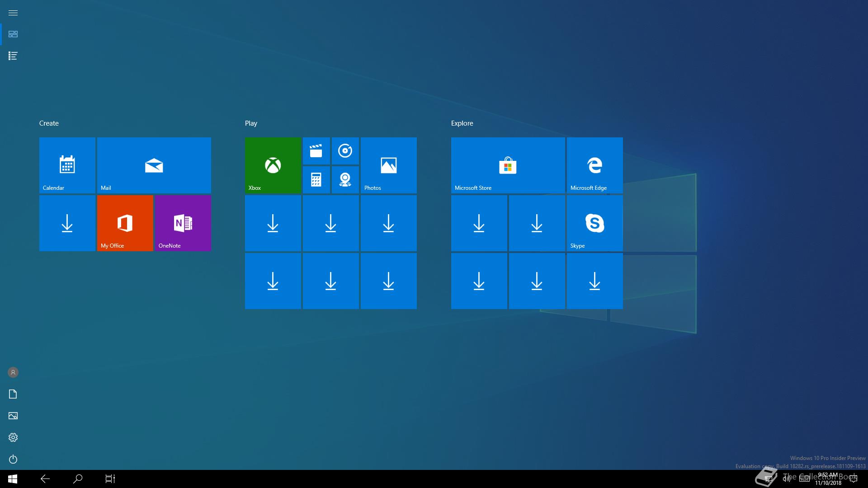Open the Groove Music disc tile
This screenshot has width=868, height=488.
[x=345, y=151]
